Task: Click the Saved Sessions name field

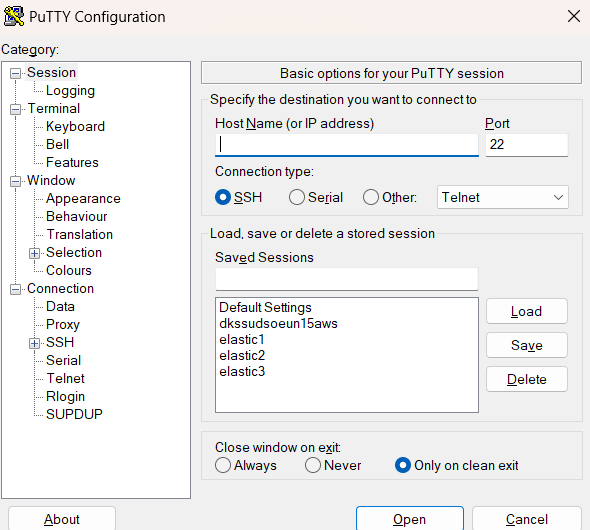Action: pyautogui.click(x=347, y=279)
